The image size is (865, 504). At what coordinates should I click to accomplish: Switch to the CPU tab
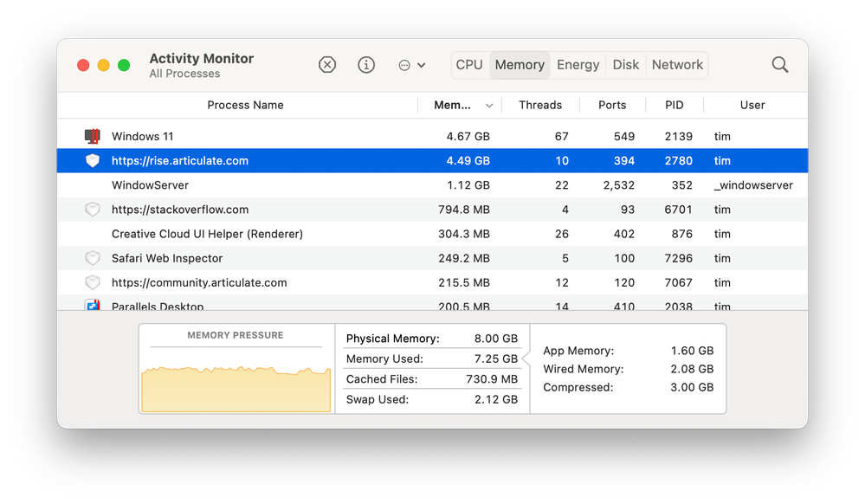[x=469, y=65]
